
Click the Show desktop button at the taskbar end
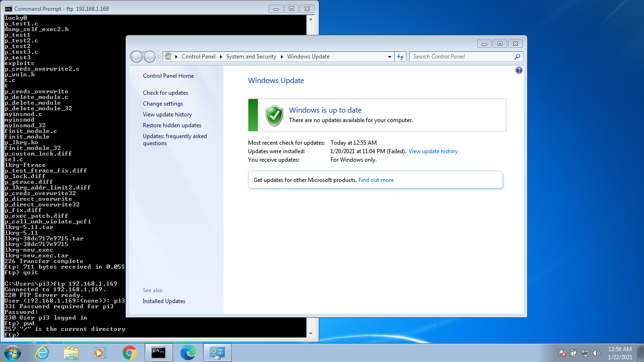[x=641, y=353]
